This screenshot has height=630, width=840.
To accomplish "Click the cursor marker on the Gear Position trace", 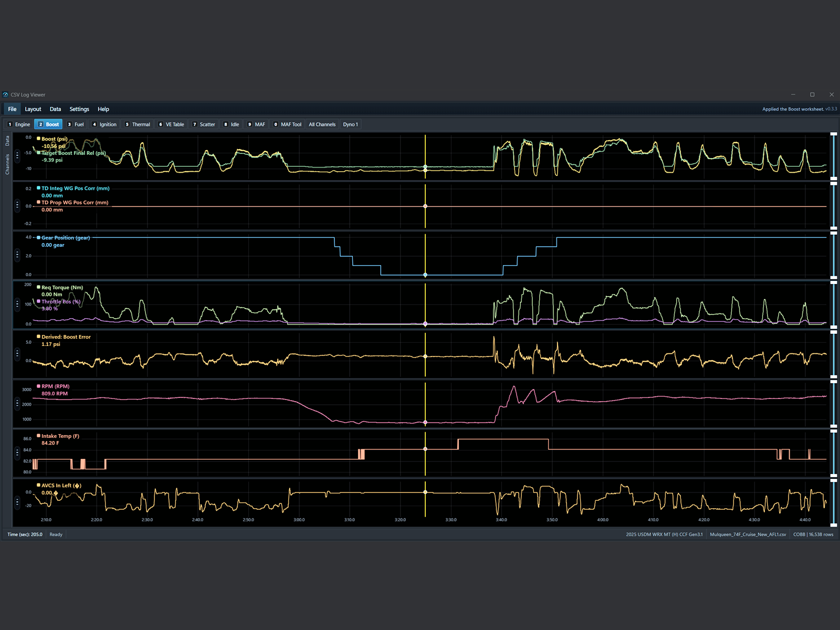I will pos(425,275).
